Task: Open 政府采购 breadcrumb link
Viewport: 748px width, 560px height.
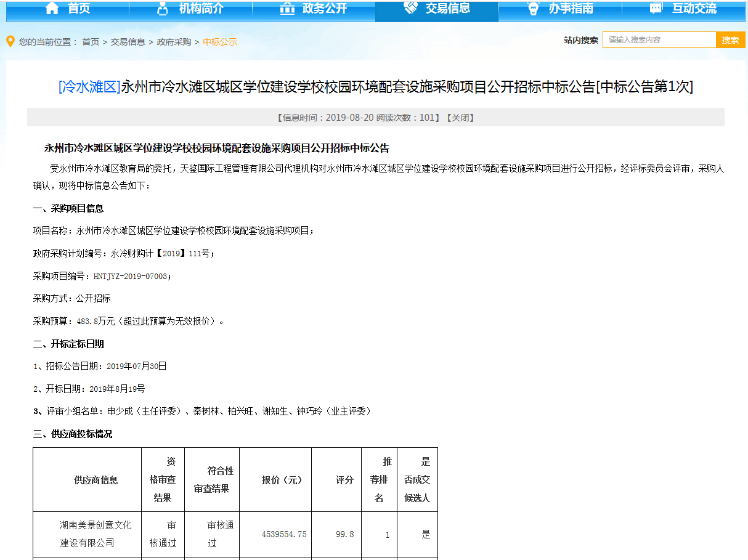Action: 174,42
